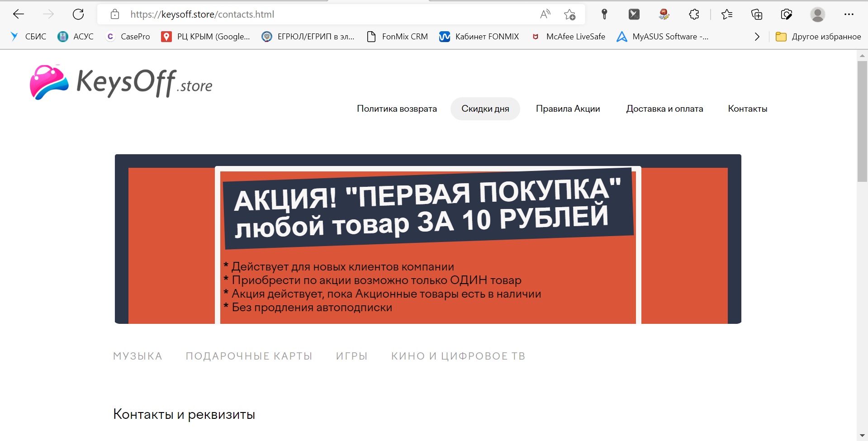
Task: Click the Контакты и реквизиты heading
Action: click(184, 414)
